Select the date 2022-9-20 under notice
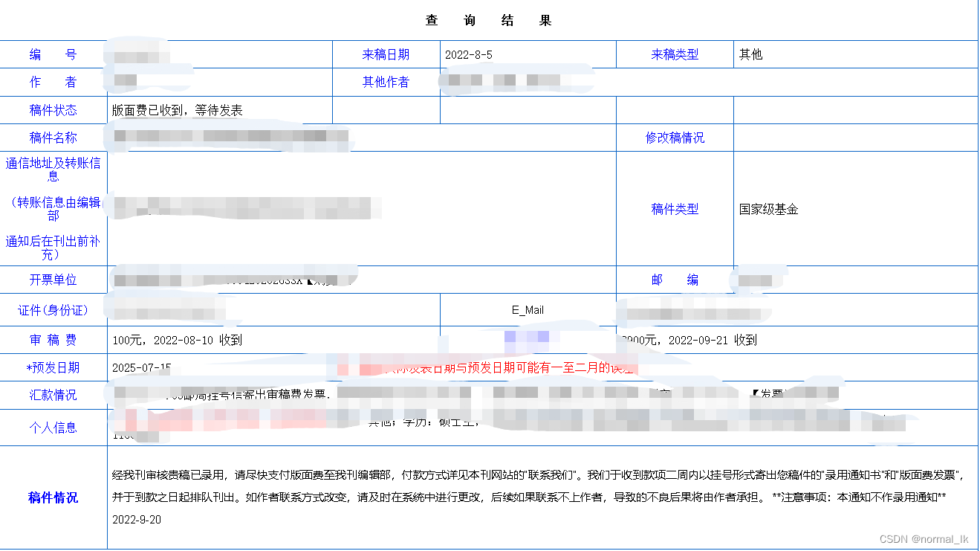980x551 pixels. pyautogui.click(x=137, y=519)
